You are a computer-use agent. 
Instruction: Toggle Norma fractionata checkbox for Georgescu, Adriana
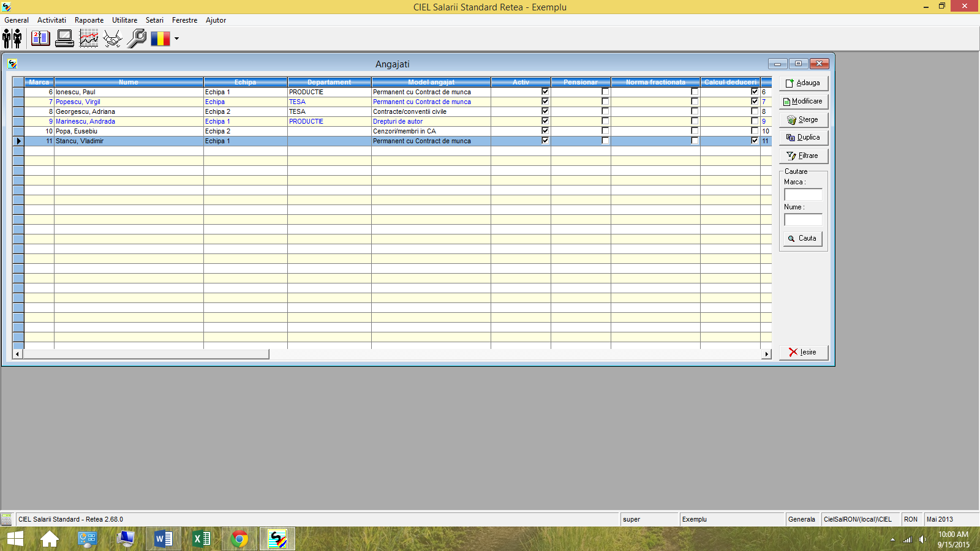pos(695,111)
